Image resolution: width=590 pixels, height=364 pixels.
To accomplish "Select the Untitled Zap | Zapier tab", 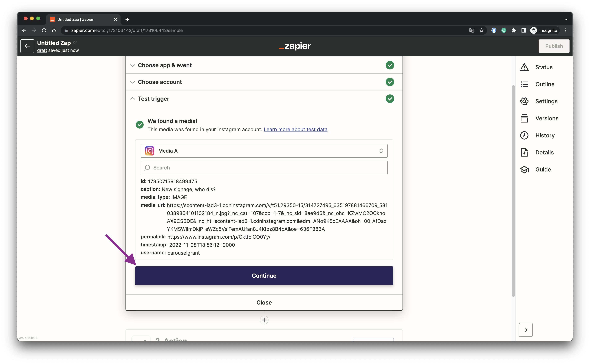I will click(x=83, y=20).
